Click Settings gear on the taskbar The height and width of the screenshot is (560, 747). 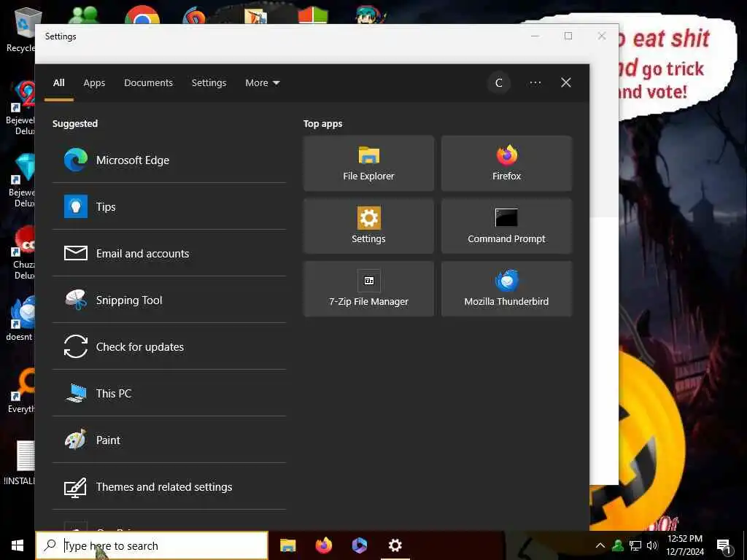tap(395, 545)
